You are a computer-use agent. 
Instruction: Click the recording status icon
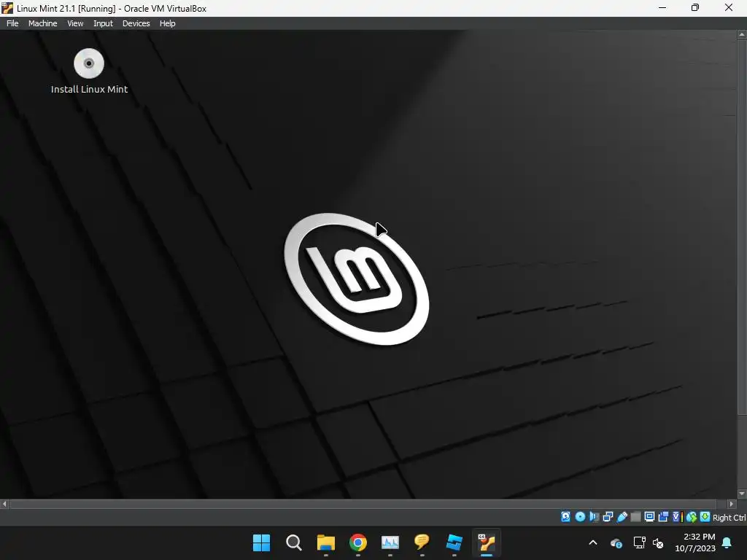tap(663, 517)
